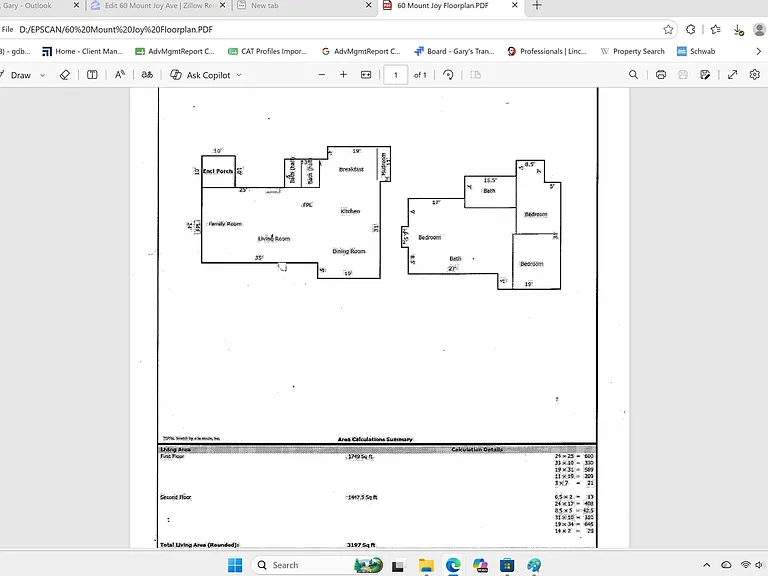Toggle the text box tool
768x576 pixels.
pos(92,75)
